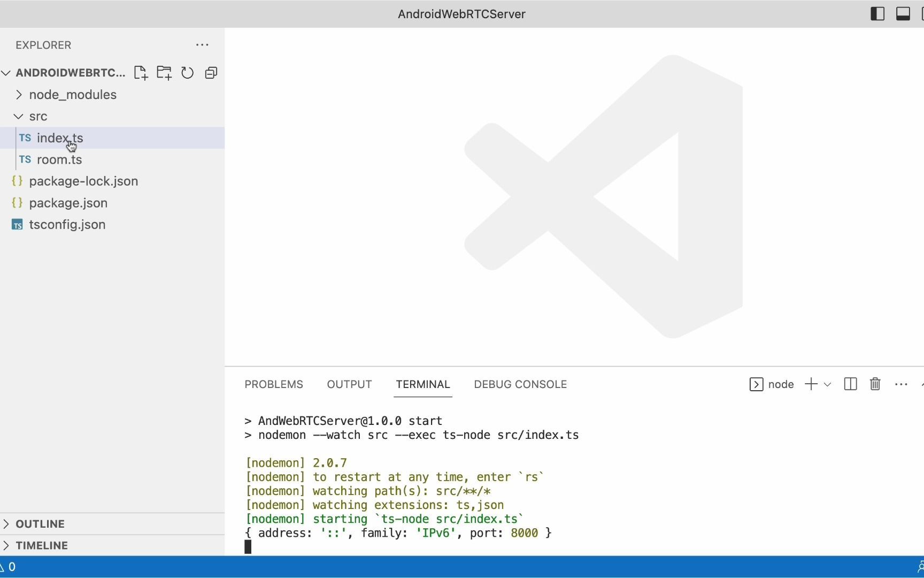This screenshot has width=924, height=578.
Task: Open the launch profile dropdown arrow
Action: click(x=827, y=384)
